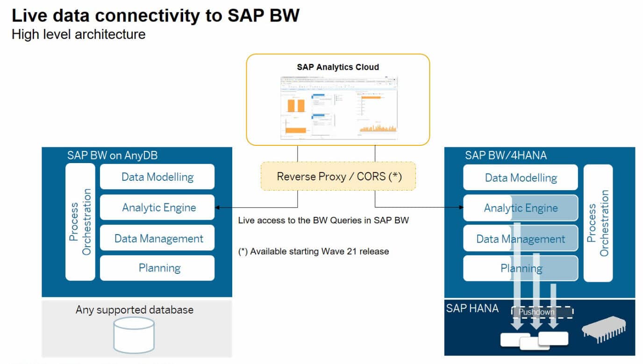The width and height of the screenshot is (643, 364).
Task: Click the 'SAP HANA' label
Action: click(x=472, y=308)
